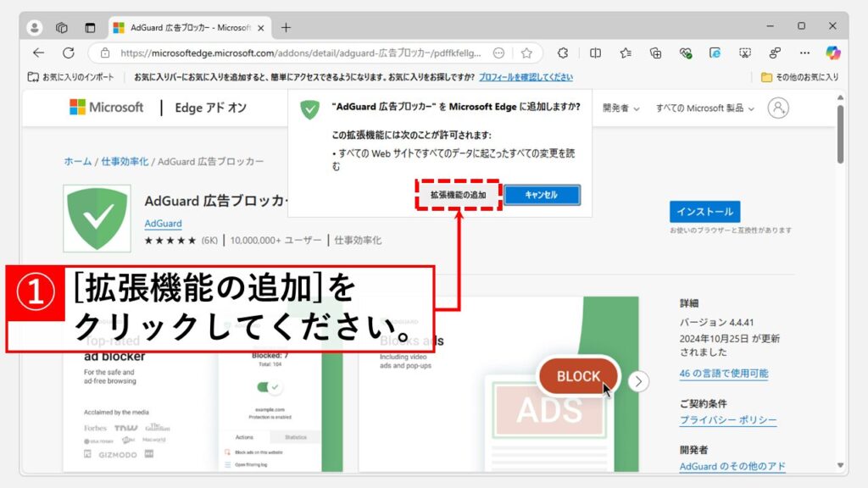868x488 pixels.
Task: Open a new tab with plus button
Action: click(286, 27)
